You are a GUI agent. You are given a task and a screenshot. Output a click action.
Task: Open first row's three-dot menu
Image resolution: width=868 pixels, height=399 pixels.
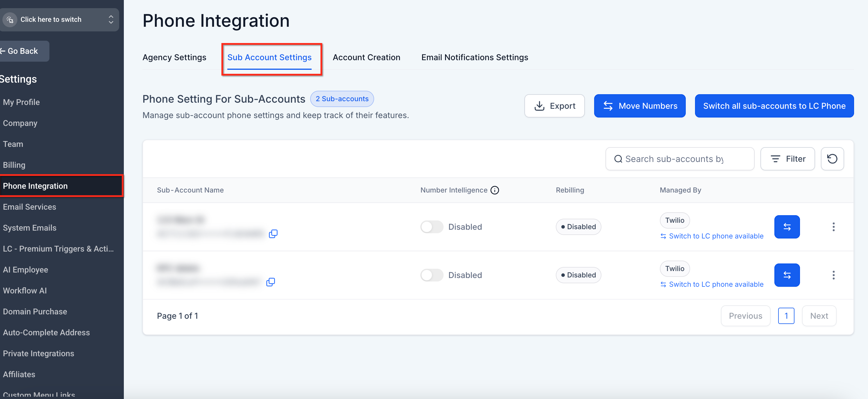[833, 227]
